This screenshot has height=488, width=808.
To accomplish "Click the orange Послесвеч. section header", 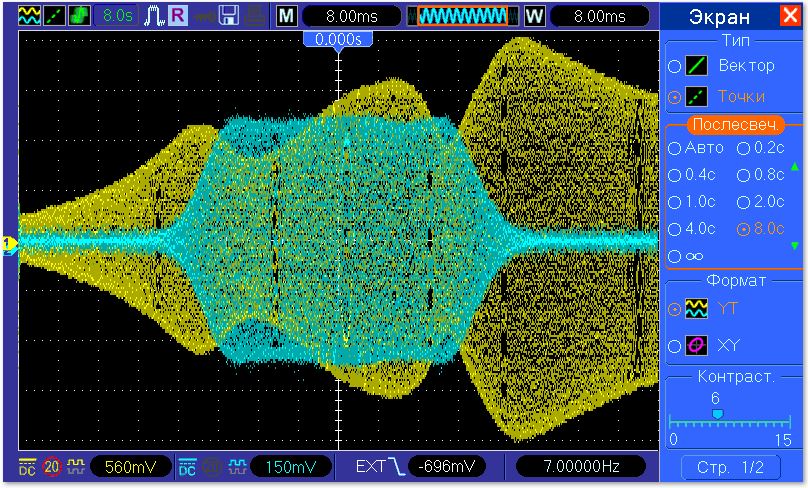I will tap(735, 125).
